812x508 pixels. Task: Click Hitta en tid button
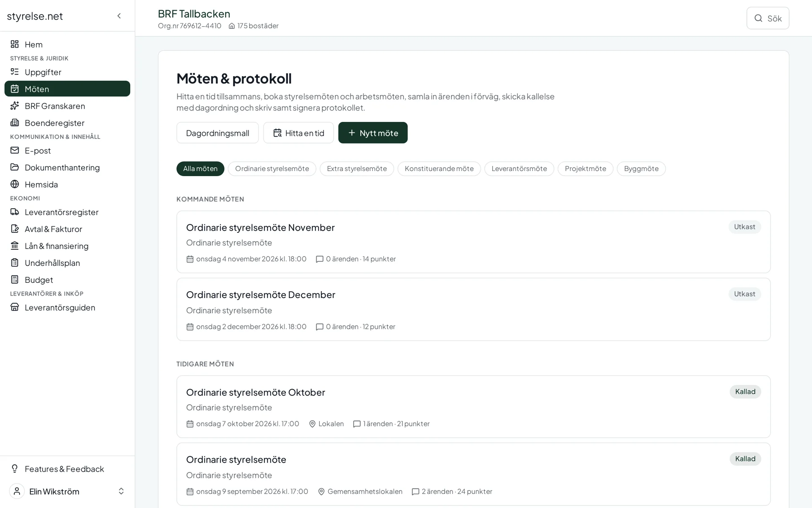pos(299,133)
